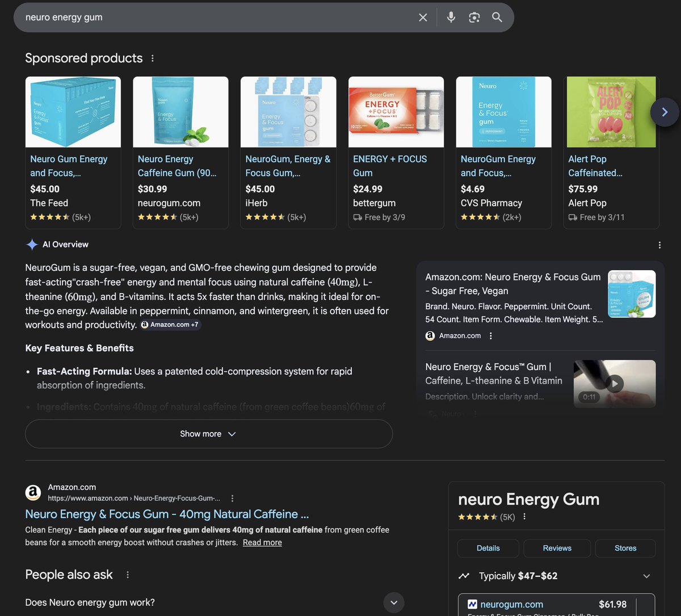Open AI Overview options three-dot menu
Viewport: 681px width, 616px height.
pyautogui.click(x=659, y=245)
